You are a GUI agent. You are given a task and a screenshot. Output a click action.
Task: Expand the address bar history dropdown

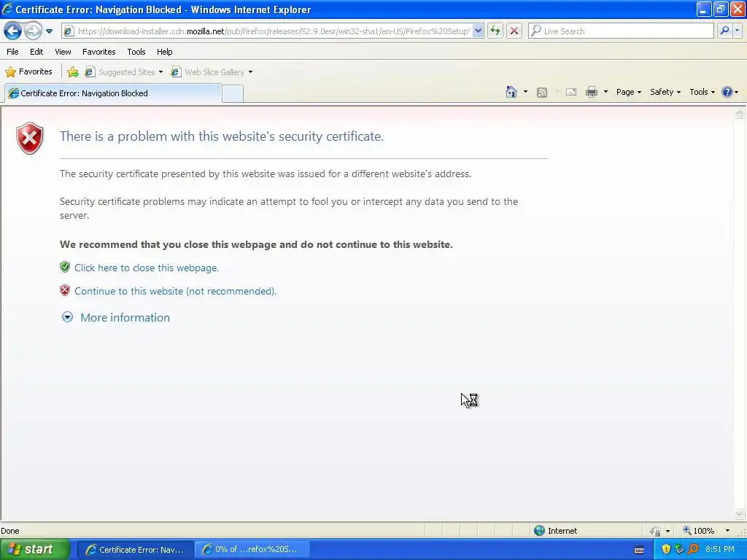pyautogui.click(x=479, y=31)
